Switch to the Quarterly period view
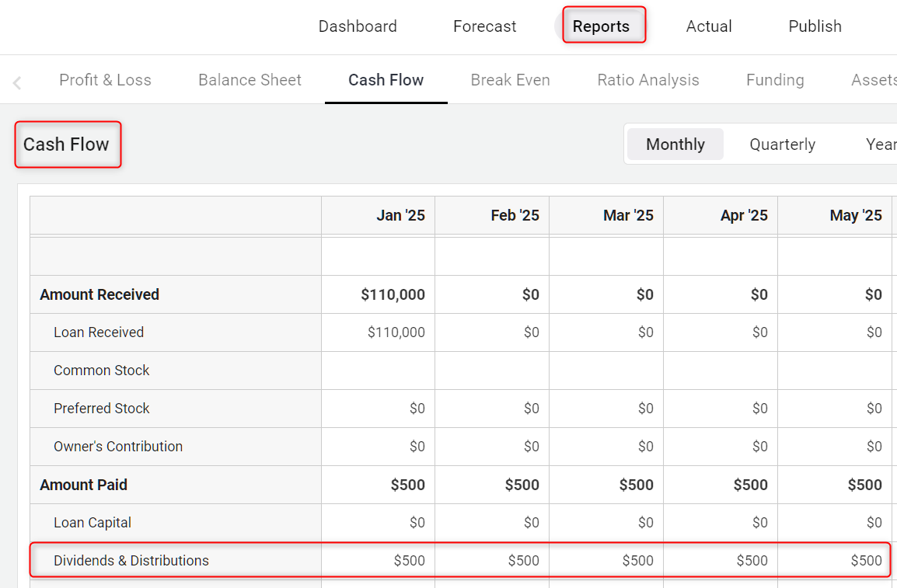Screen dimensions: 897x588 782,144
